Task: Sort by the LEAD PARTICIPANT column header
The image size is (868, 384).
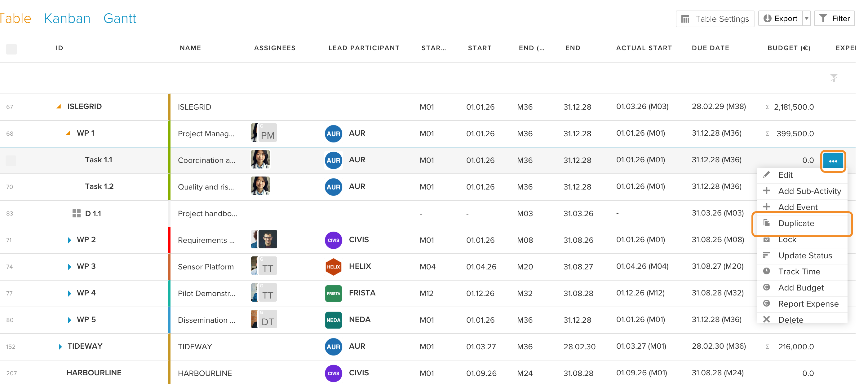Action: 364,48
